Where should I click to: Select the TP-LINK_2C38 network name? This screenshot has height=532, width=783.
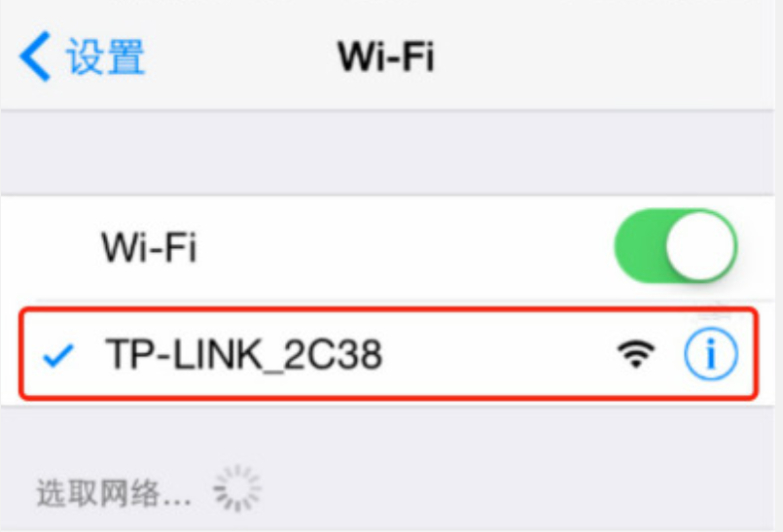(243, 355)
